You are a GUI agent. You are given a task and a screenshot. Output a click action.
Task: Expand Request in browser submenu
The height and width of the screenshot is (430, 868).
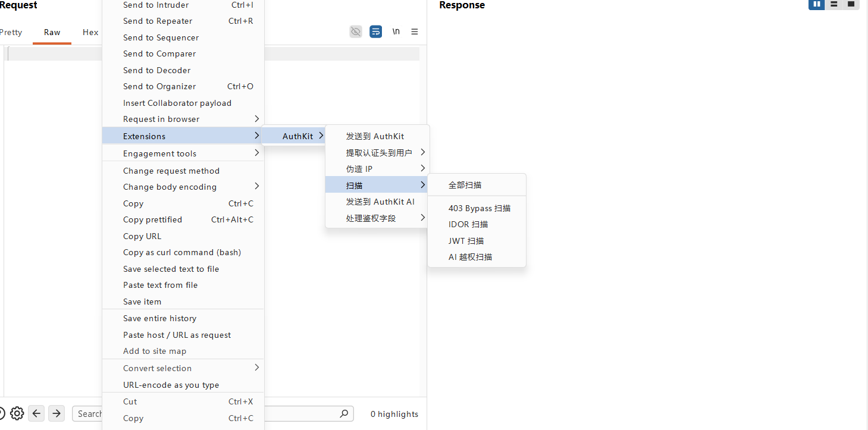coord(183,119)
